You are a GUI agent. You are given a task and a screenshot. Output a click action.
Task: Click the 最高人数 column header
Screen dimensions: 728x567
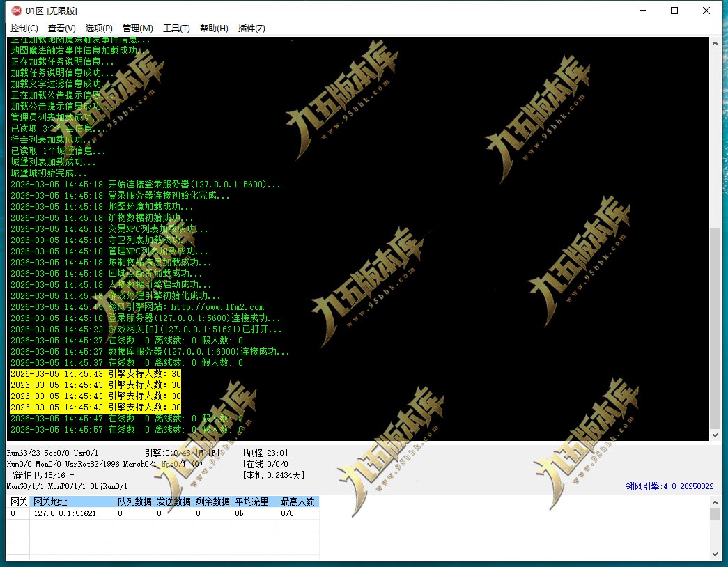[298, 502]
